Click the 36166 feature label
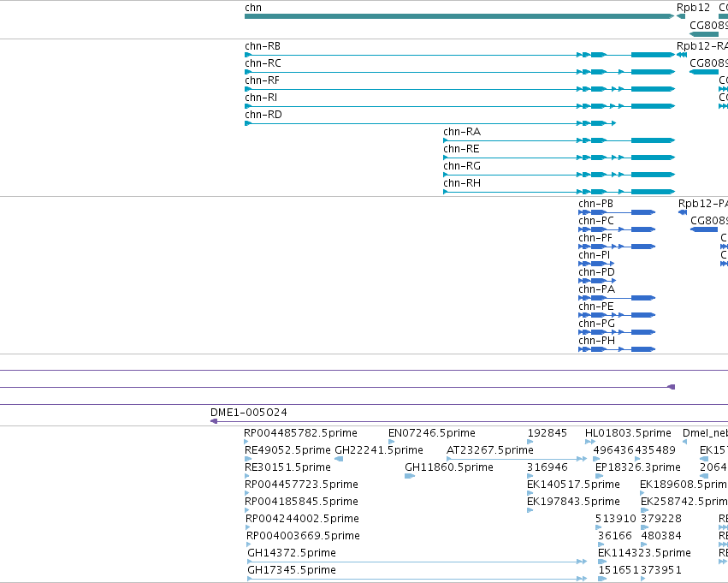 click(615, 536)
